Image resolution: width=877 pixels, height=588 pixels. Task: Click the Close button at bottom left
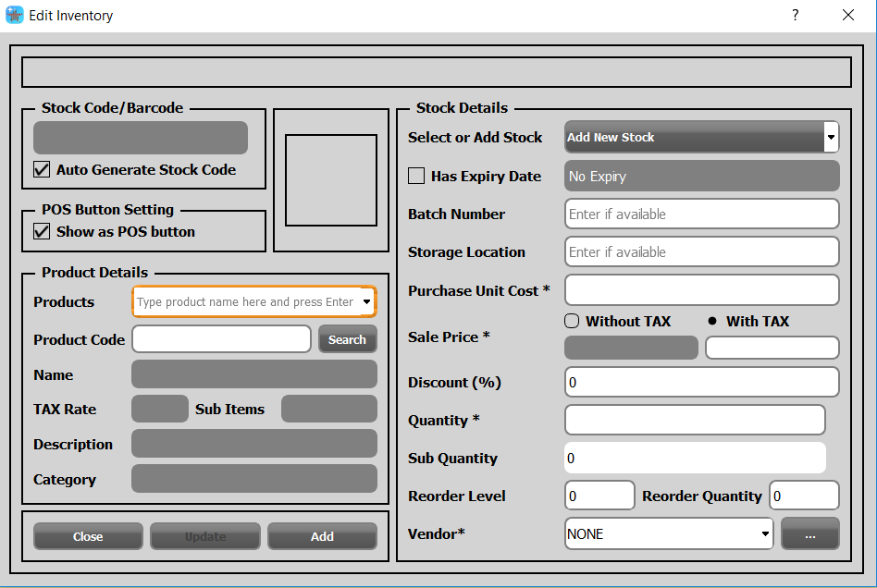point(88,536)
